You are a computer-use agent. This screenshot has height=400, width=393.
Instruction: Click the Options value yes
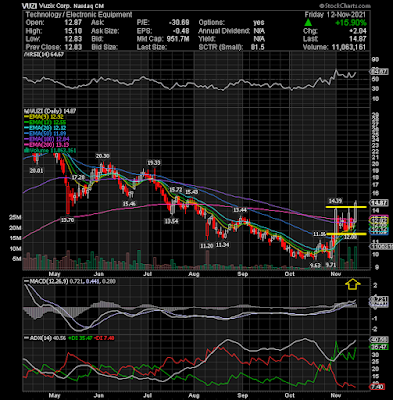259,23
